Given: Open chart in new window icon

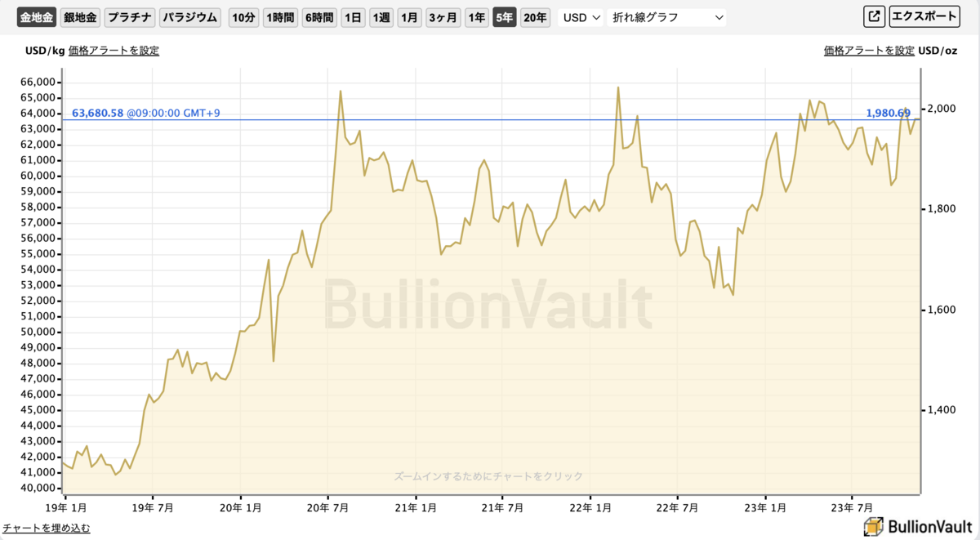Looking at the screenshot, I should click(874, 16).
